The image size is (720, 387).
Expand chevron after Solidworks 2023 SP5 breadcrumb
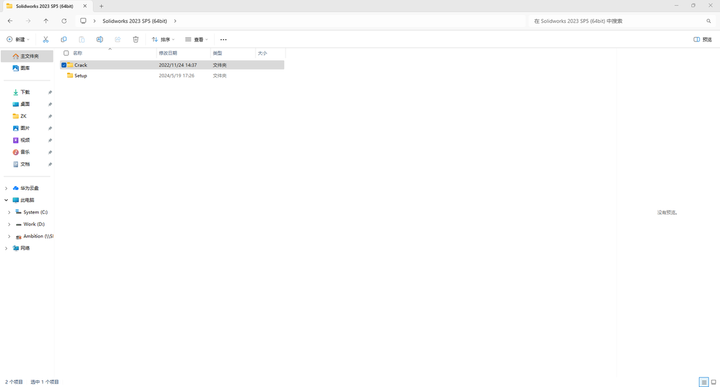coord(175,21)
